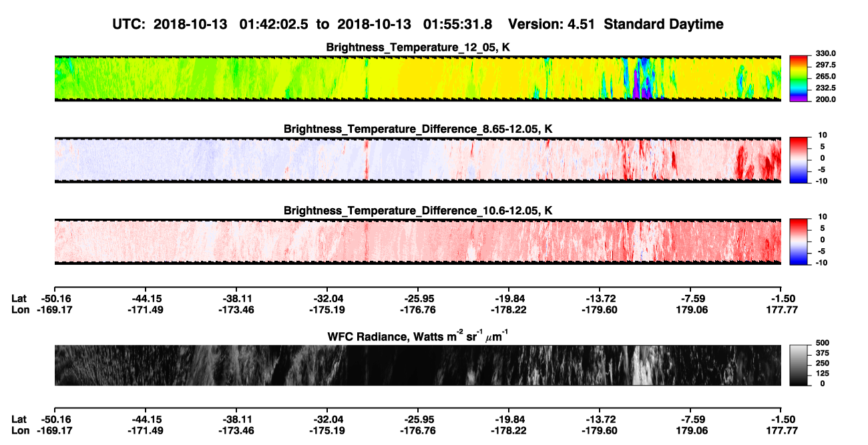The height and width of the screenshot is (445, 868).
Task: Click the '297.5' color bar tick label
Action: [x=825, y=65]
